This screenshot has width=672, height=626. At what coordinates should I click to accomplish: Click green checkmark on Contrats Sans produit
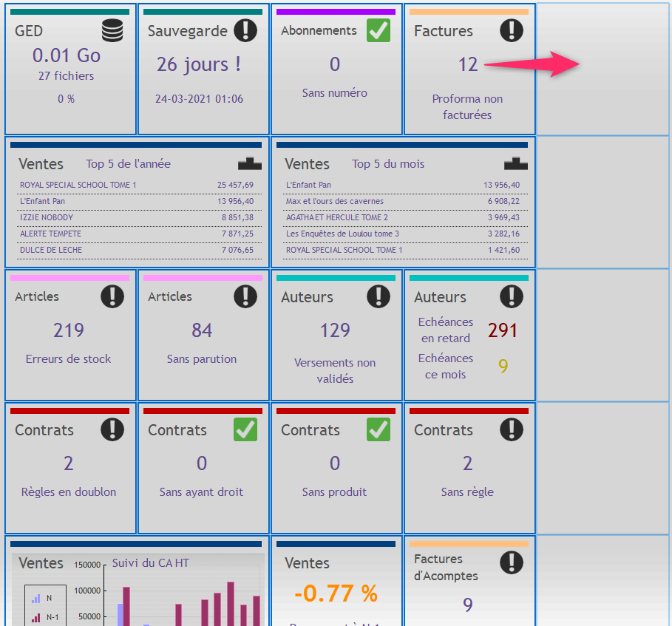(x=379, y=429)
